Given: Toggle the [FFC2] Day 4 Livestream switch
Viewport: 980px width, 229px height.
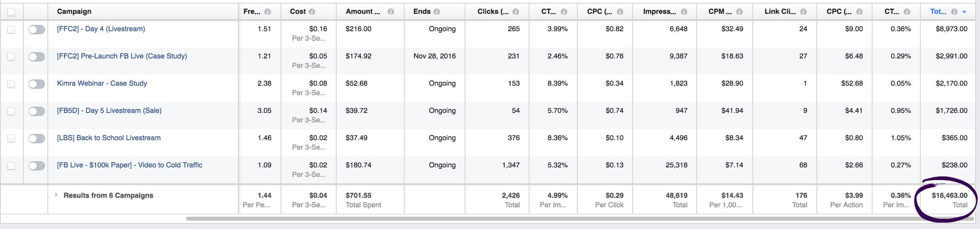Looking at the screenshot, I should (x=37, y=30).
